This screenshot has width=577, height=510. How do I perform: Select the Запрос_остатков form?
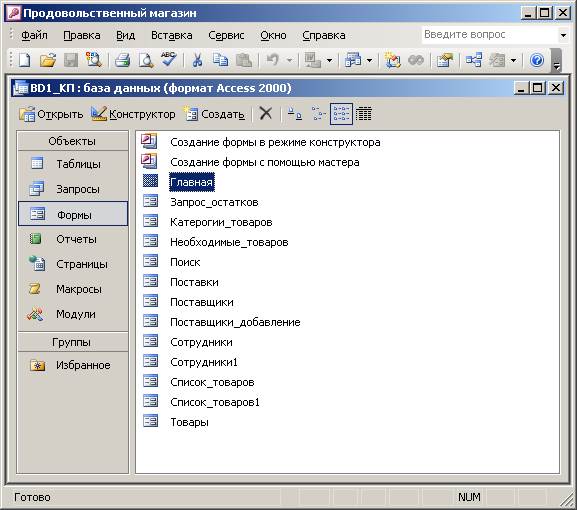point(214,202)
